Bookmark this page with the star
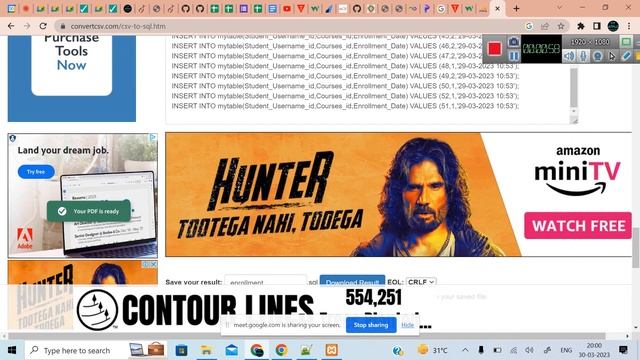This screenshot has width=640, height=360. point(561,26)
